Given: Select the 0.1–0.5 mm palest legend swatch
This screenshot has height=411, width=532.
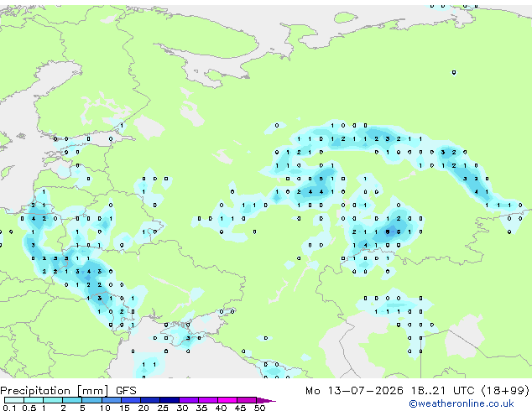Looking at the screenshot, I should click(14, 400).
